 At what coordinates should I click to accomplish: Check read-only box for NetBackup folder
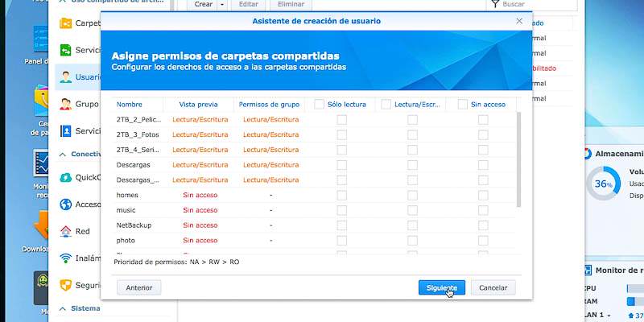click(x=341, y=225)
